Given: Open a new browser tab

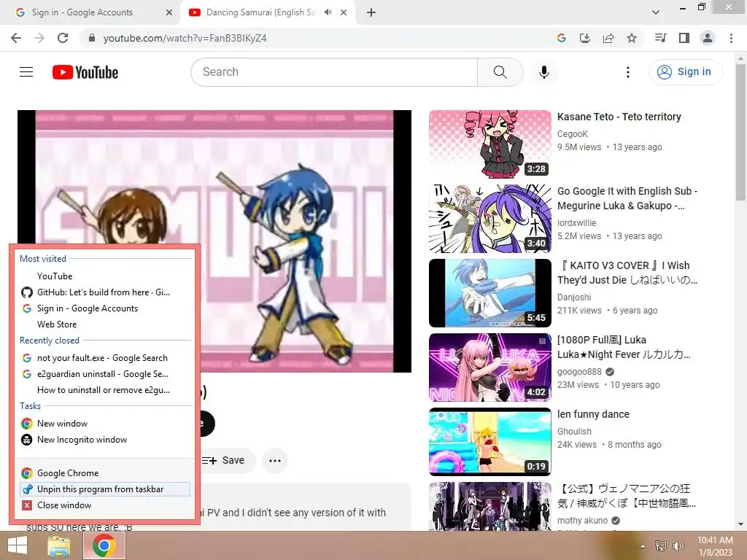Looking at the screenshot, I should 371,12.
